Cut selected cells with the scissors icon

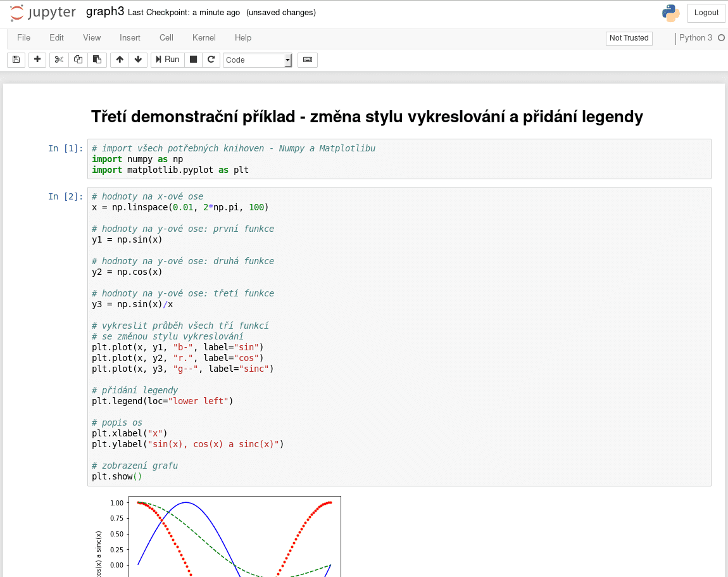(x=59, y=60)
